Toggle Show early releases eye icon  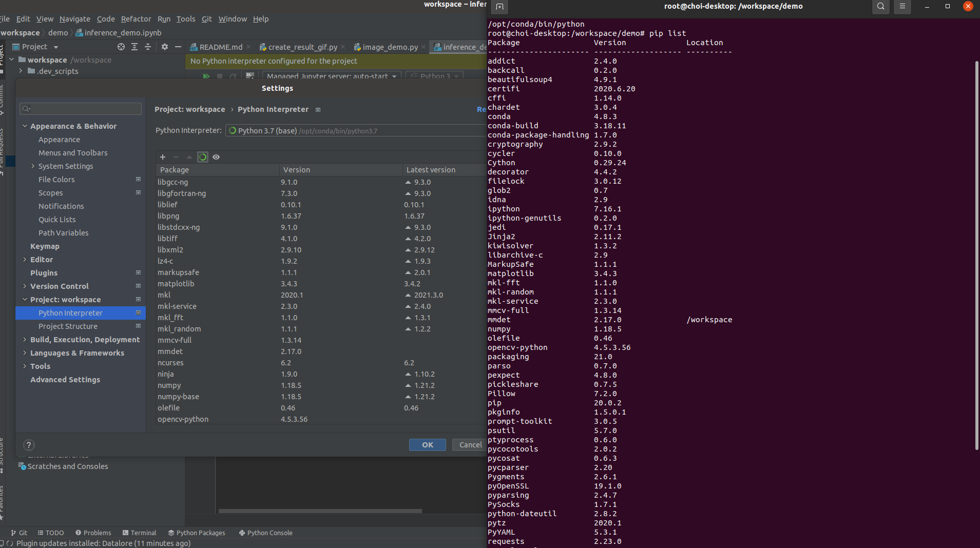(216, 157)
